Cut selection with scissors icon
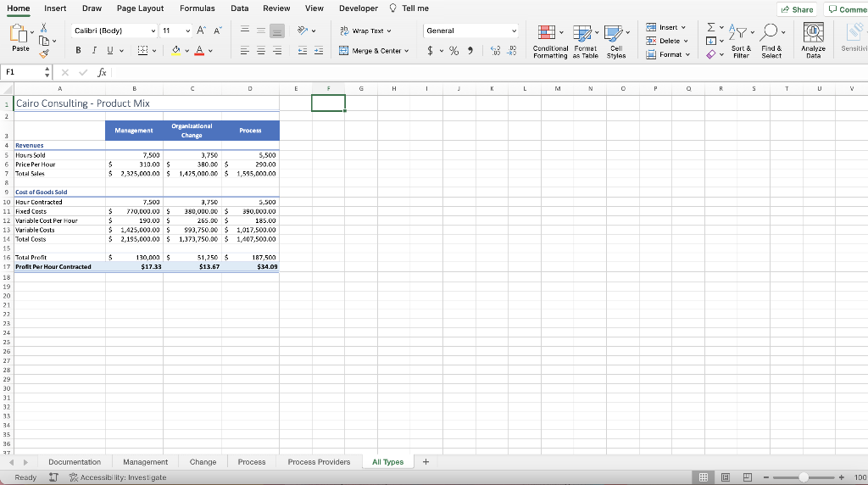868x485 pixels. point(44,28)
